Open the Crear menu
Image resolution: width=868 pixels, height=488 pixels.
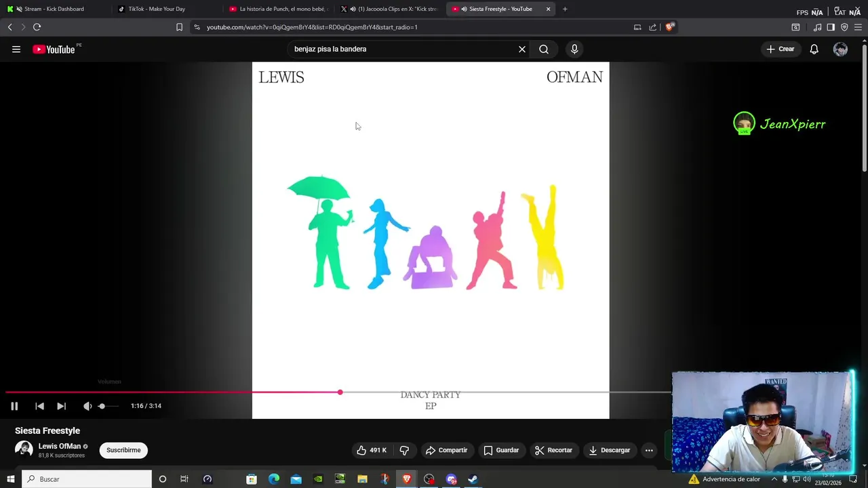point(780,49)
